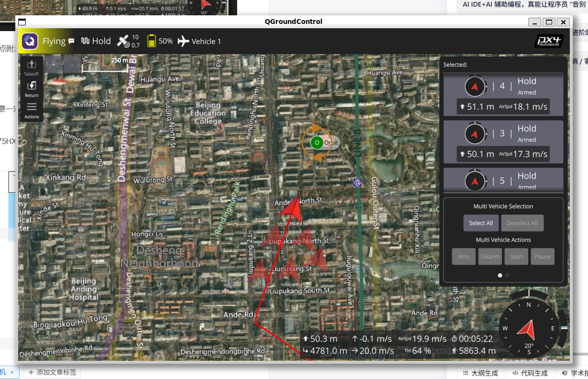Select vehicle 3 card in list
Viewport: 588px width, 379px height.
[503, 142]
